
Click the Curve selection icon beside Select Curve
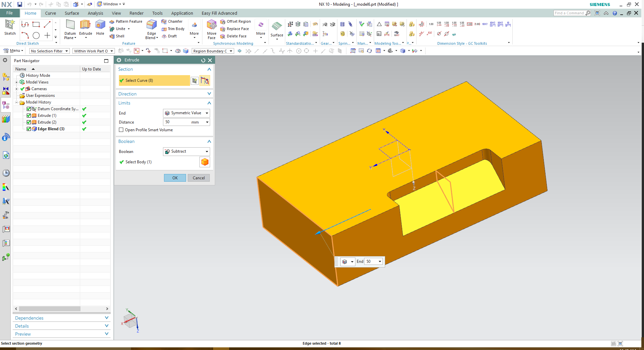[x=205, y=80]
